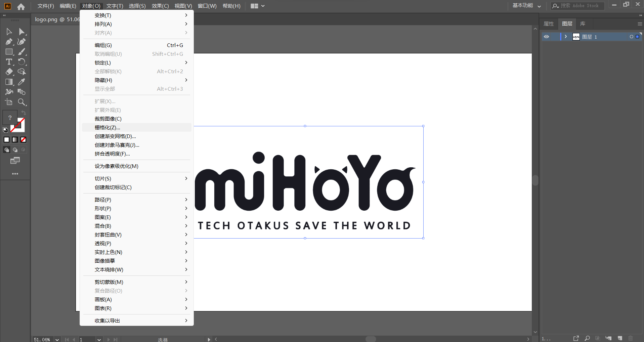This screenshot has width=644, height=342.
Task: Click Locate Object magnifier in Layers panel
Action: coord(587,338)
